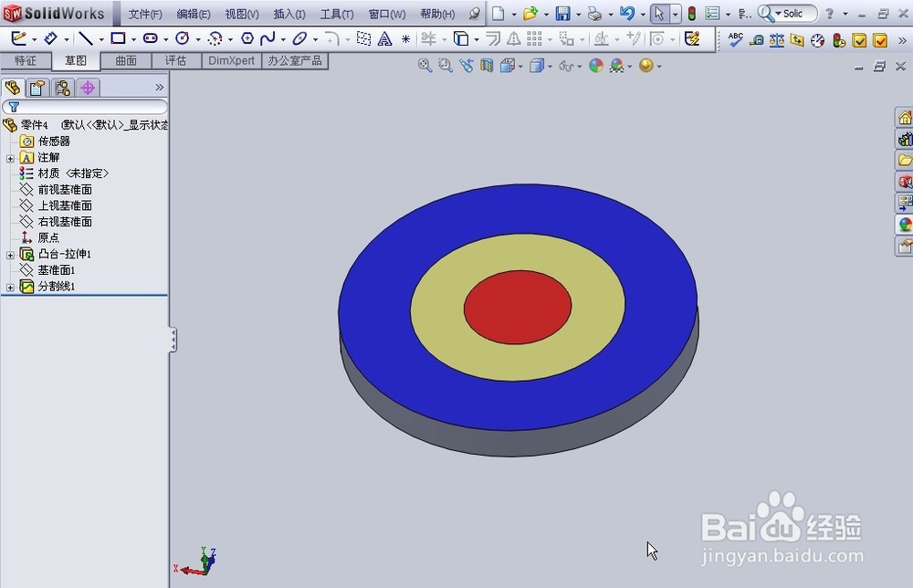Click the Spell Check ABC icon
The height and width of the screenshot is (588, 913).
pyautogui.click(x=735, y=39)
